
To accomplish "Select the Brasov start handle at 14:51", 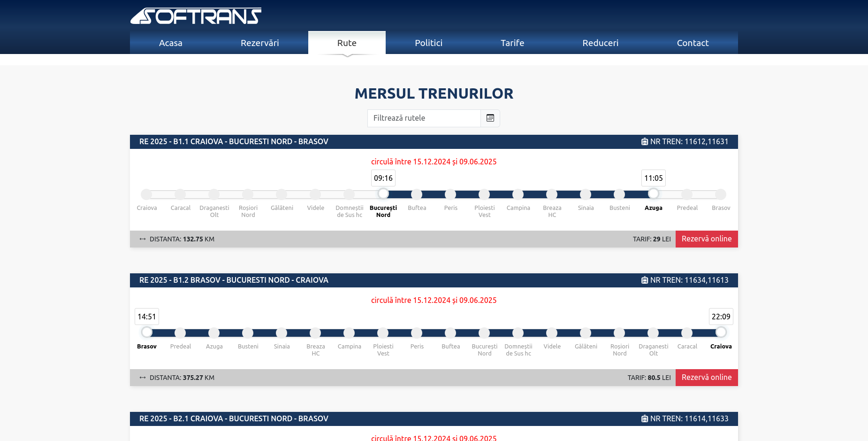I will (x=147, y=332).
